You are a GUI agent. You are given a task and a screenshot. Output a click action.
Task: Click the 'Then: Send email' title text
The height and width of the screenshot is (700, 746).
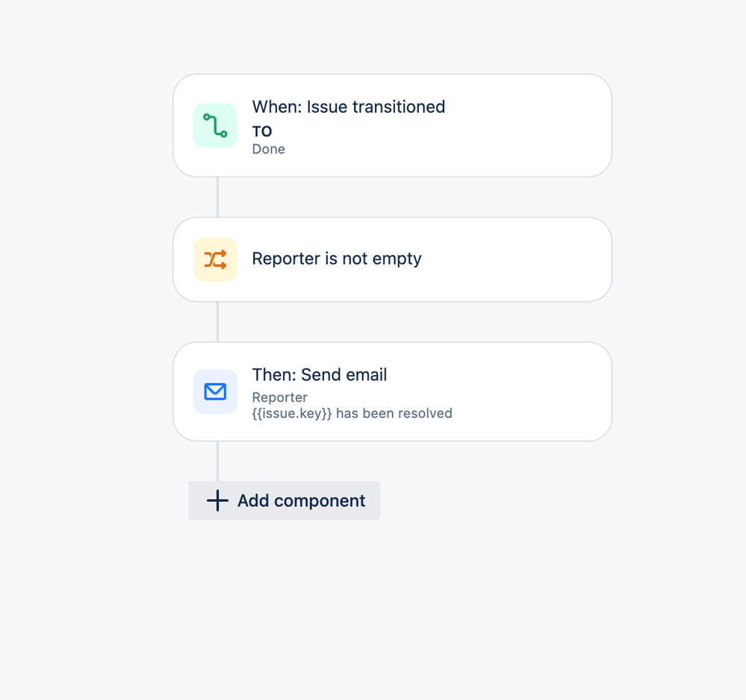[320, 374]
